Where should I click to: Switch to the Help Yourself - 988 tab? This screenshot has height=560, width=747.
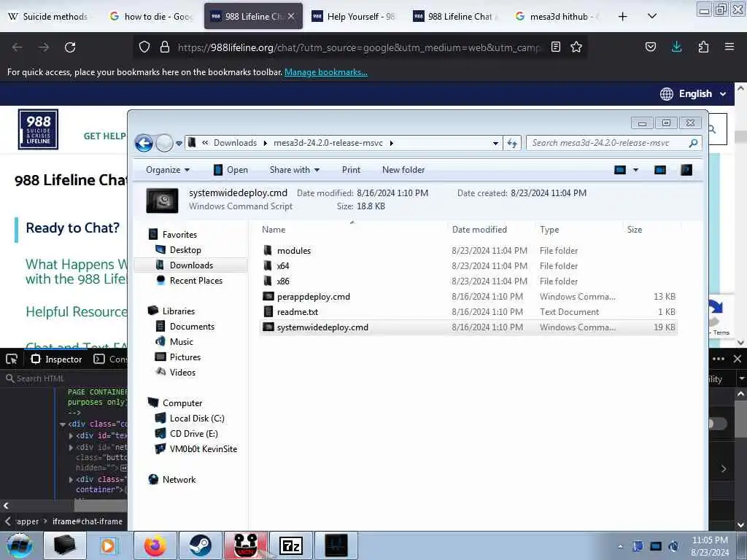355,16
